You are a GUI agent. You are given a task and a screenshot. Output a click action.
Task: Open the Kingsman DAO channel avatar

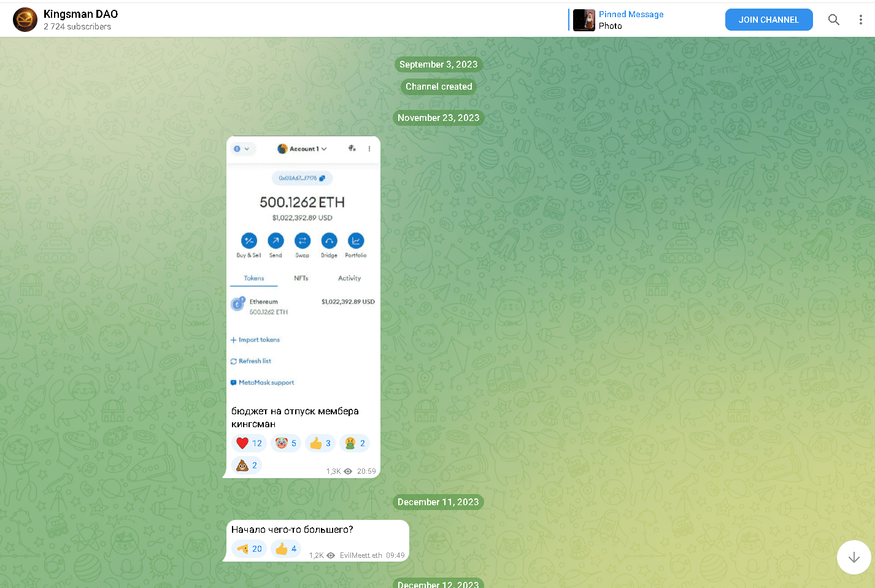25,20
